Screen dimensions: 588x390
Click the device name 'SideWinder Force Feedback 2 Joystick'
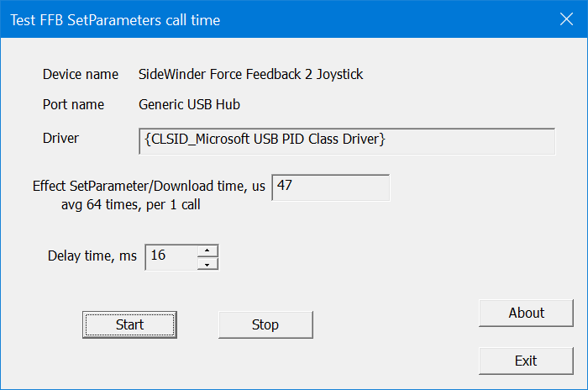click(250, 74)
